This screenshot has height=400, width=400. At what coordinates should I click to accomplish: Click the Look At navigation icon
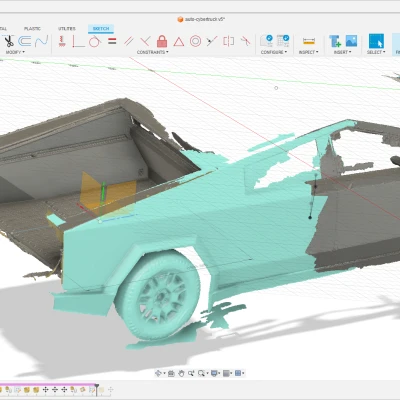tap(171, 373)
